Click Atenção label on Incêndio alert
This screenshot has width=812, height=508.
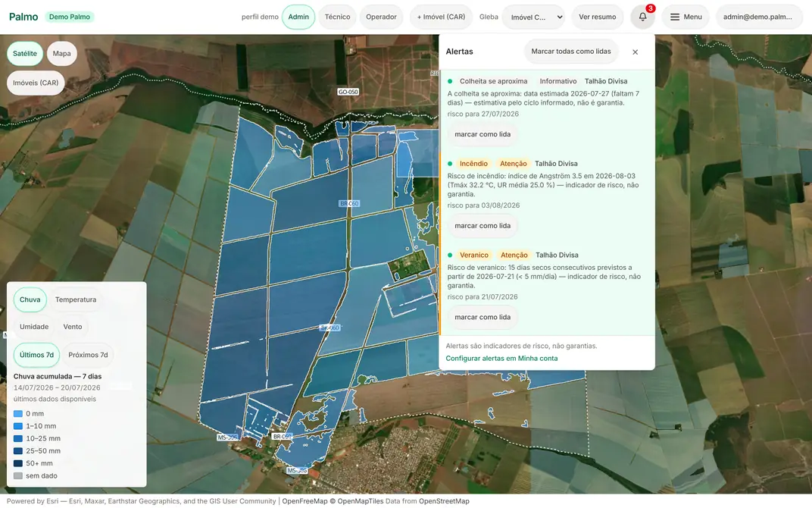(x=514, y=164)
